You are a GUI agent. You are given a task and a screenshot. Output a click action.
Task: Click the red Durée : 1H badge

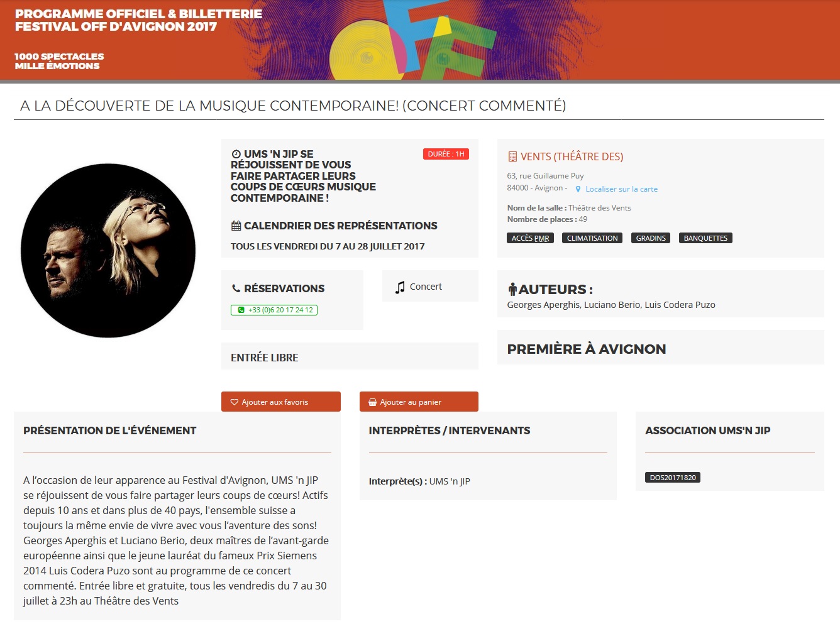click(x=446, y=154)
